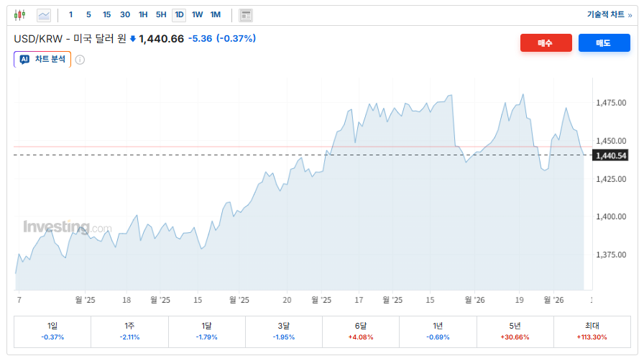Click the info icon beside 차트 분석
Image resolution: width=644 pixels, height=361 pixels.
click(80, 60)
